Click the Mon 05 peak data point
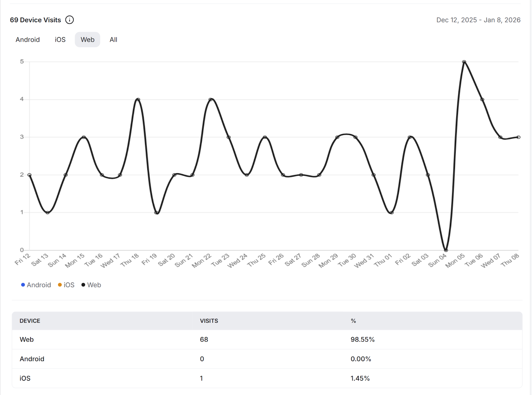532x395 pixels. pyautogui.click(x=464, y=62)
